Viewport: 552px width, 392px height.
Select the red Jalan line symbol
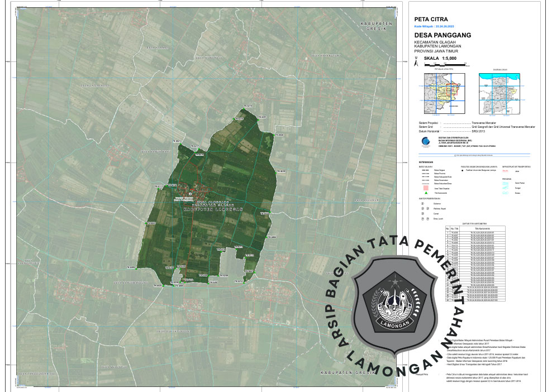click(x=506, y=170)
